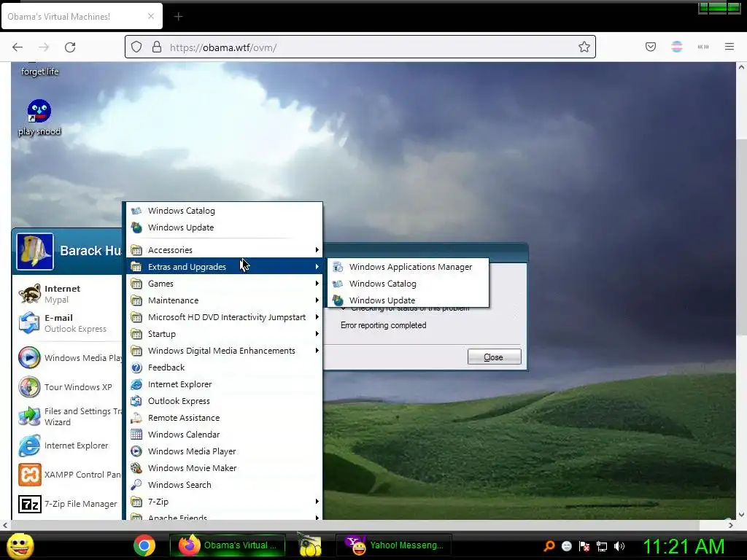Click the Windows Media Player icon in Programs list

(136, 451)
